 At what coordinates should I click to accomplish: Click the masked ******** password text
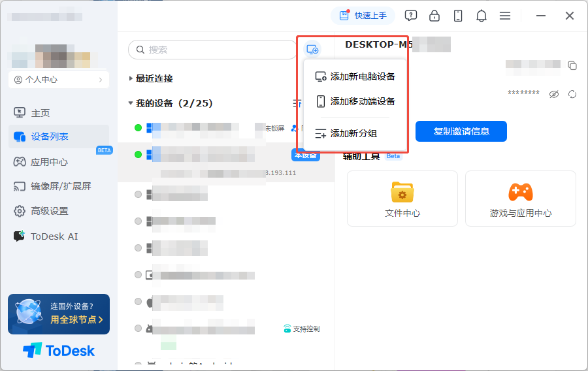[x=523, y=93]
